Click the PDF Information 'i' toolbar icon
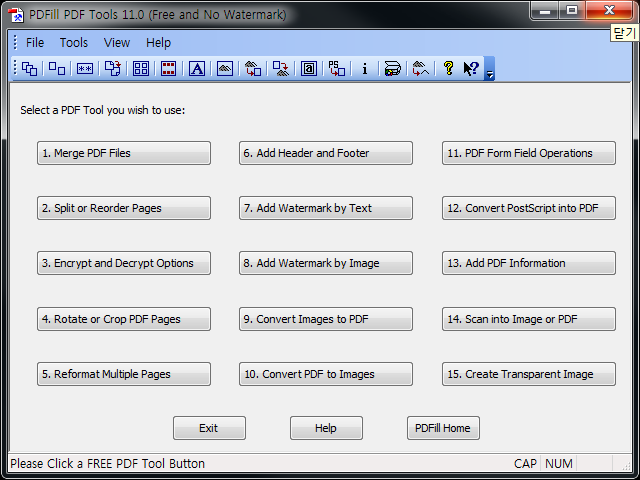The width and height of the screenshot is (640, 480). click(365, 69)
